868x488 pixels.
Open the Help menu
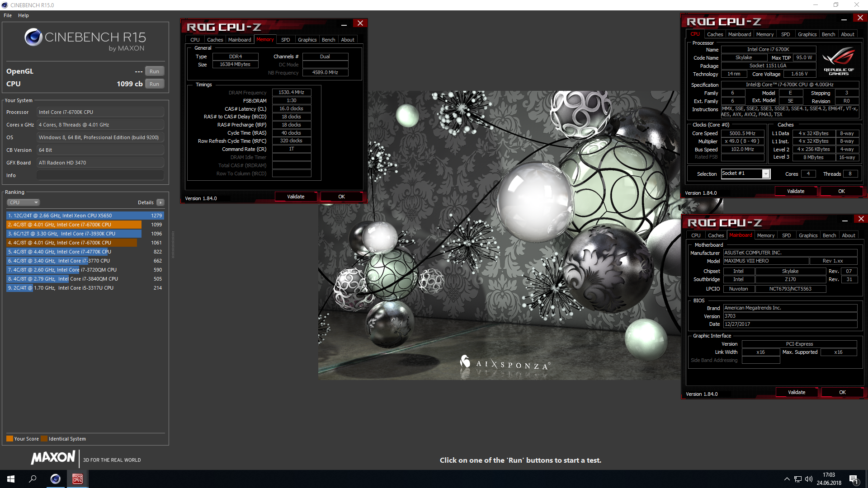pyautogui.click(x=24, y=15)
